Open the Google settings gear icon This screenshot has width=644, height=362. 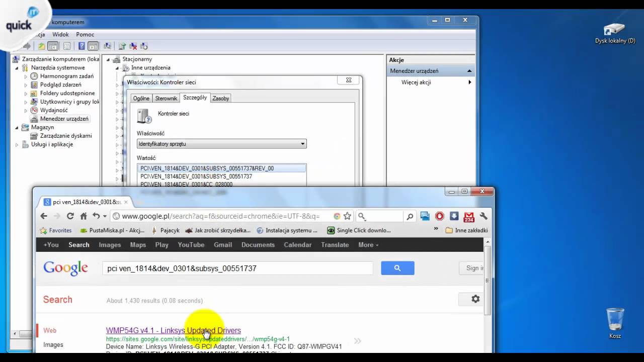click(475, 299)
